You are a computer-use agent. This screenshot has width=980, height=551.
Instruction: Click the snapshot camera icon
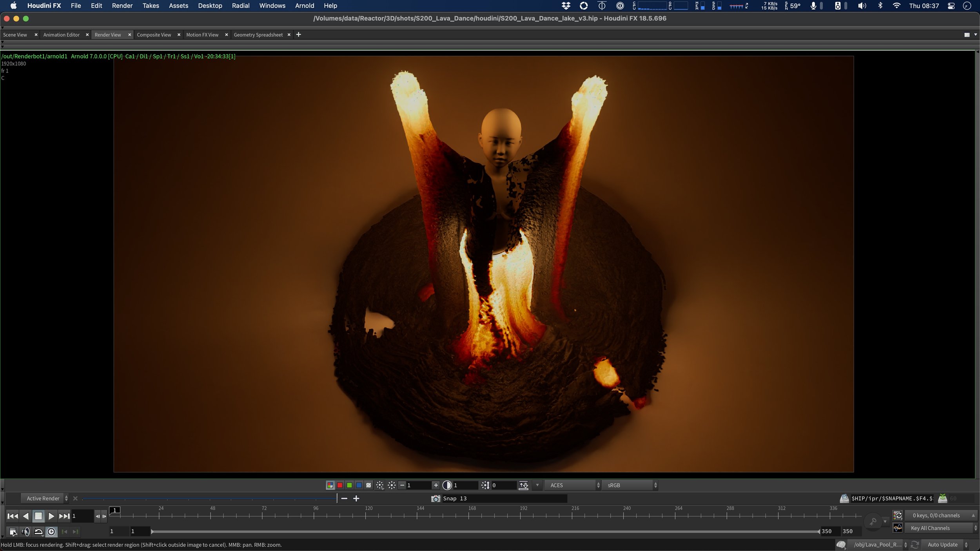pos(435,498)
